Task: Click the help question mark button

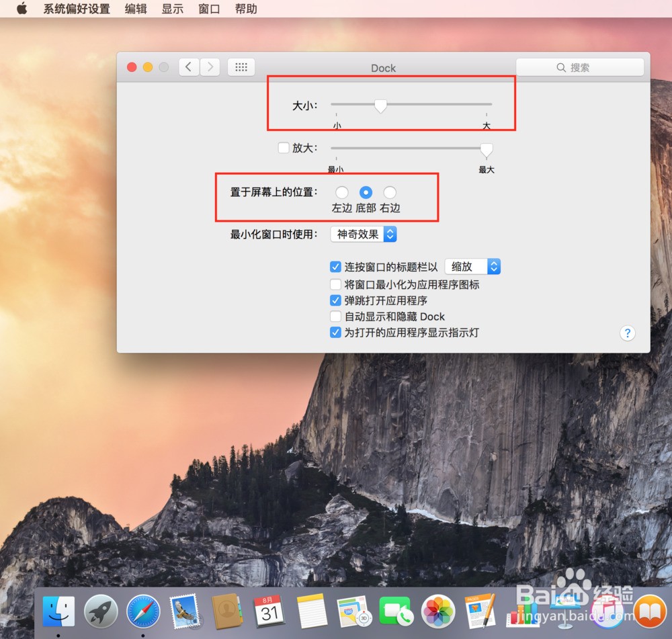Action: pos(628,333)
